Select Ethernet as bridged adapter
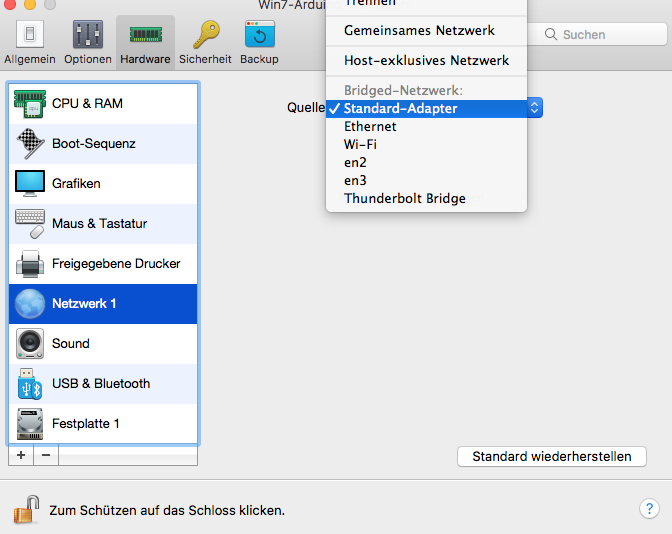This screenshot has width=672, height=534. (426, 126)
